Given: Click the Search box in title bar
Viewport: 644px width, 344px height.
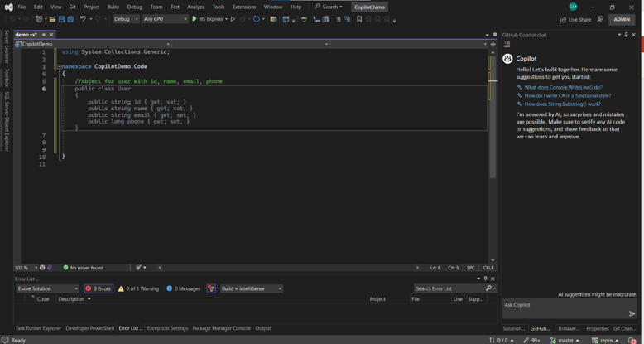Looking at the screenshot, I should (329, 7).
